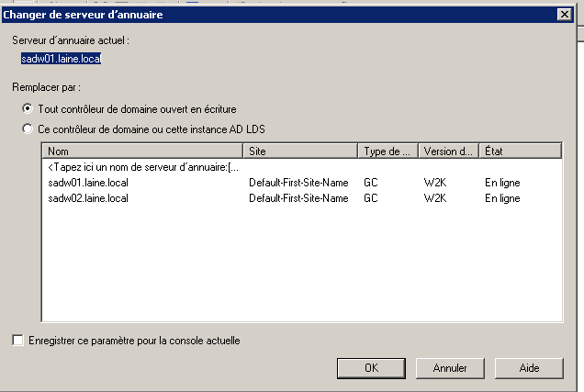Sort list by Nom column header
The height and width of the screenshot is (392, 584).
(142, 151)
